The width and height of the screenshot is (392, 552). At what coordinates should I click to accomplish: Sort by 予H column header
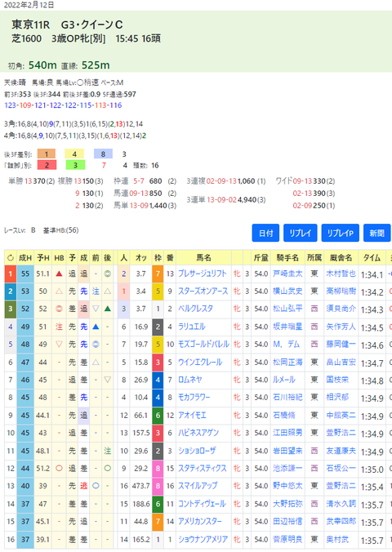pos(43,258)
